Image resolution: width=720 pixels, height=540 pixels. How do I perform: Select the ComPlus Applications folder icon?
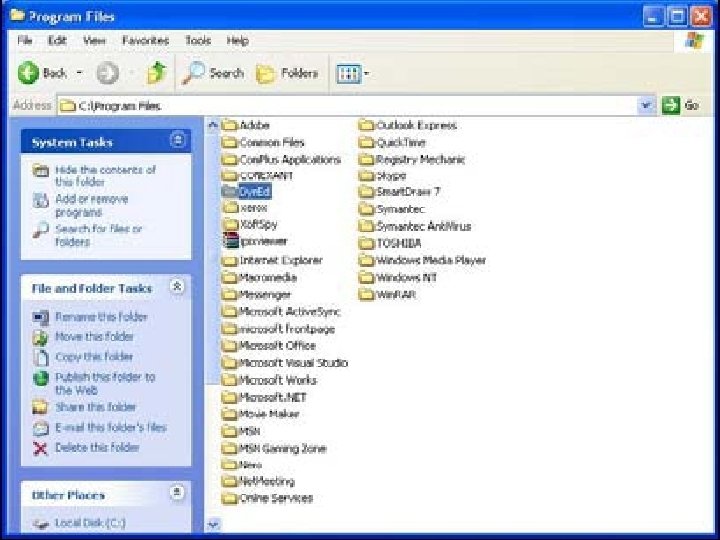click(x=229, y=159)
